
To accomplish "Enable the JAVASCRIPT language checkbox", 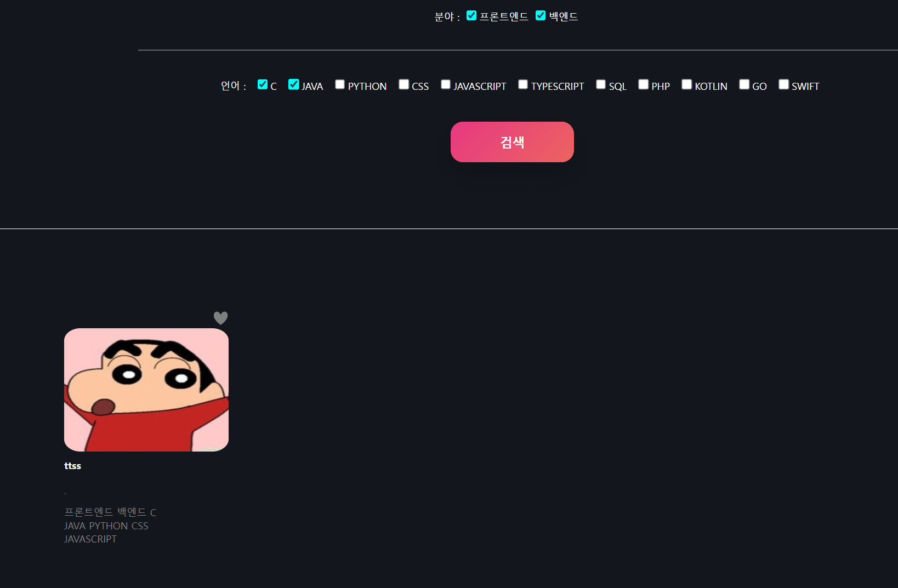I will pyautogui.click(x=446, y=84).
